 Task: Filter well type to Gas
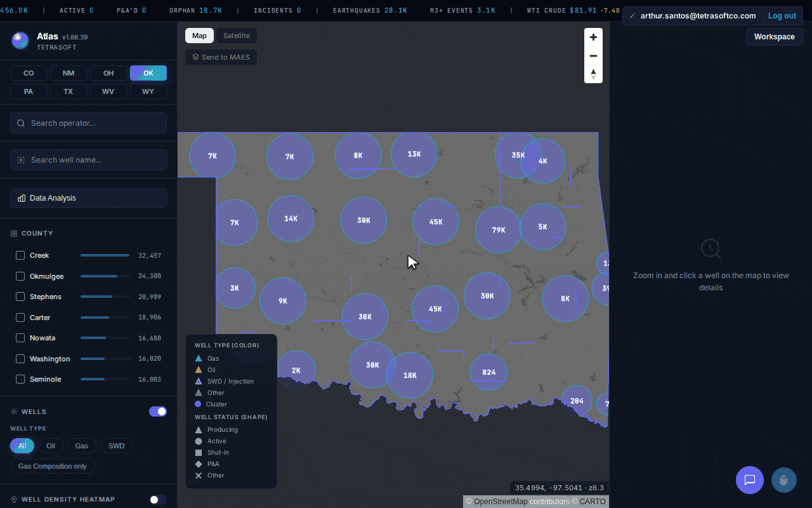(82, 446)
